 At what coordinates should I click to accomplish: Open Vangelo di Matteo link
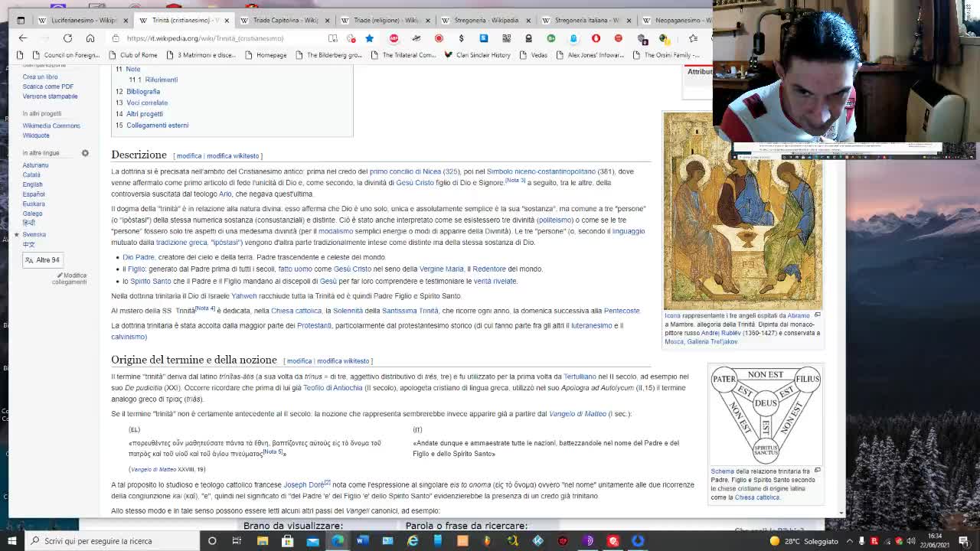(x=577, y=414)
